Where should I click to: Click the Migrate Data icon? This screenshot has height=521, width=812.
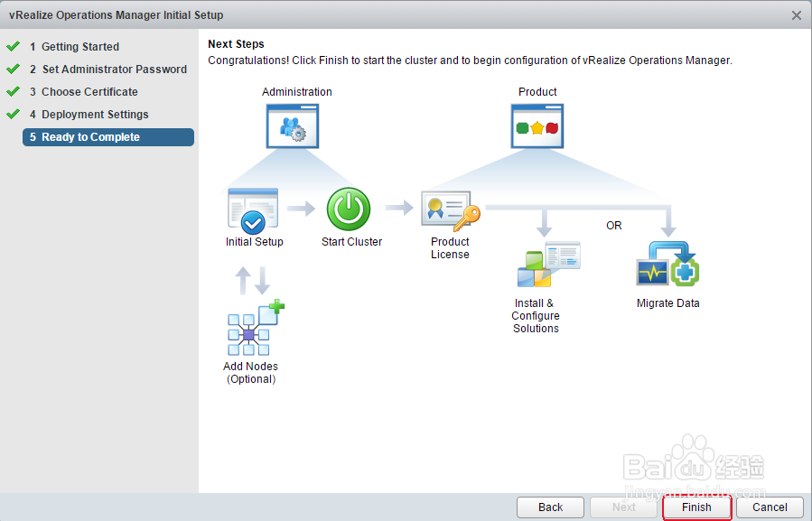click(667, 265)
